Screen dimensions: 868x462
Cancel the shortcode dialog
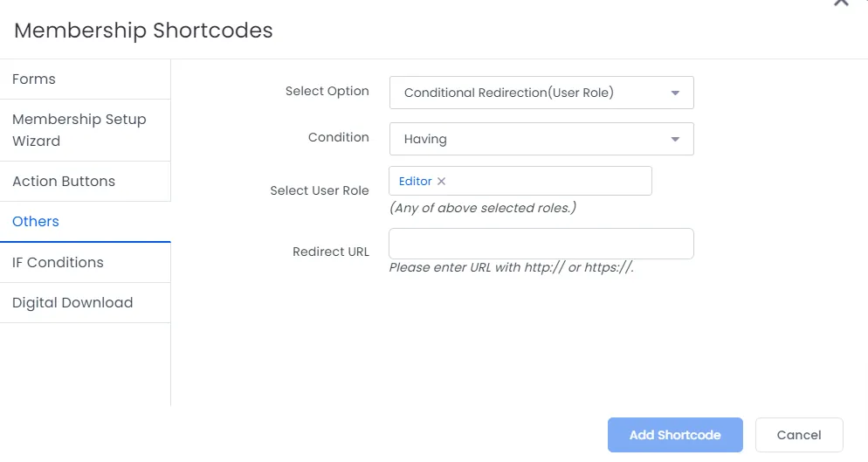click(x=799, y=435)
